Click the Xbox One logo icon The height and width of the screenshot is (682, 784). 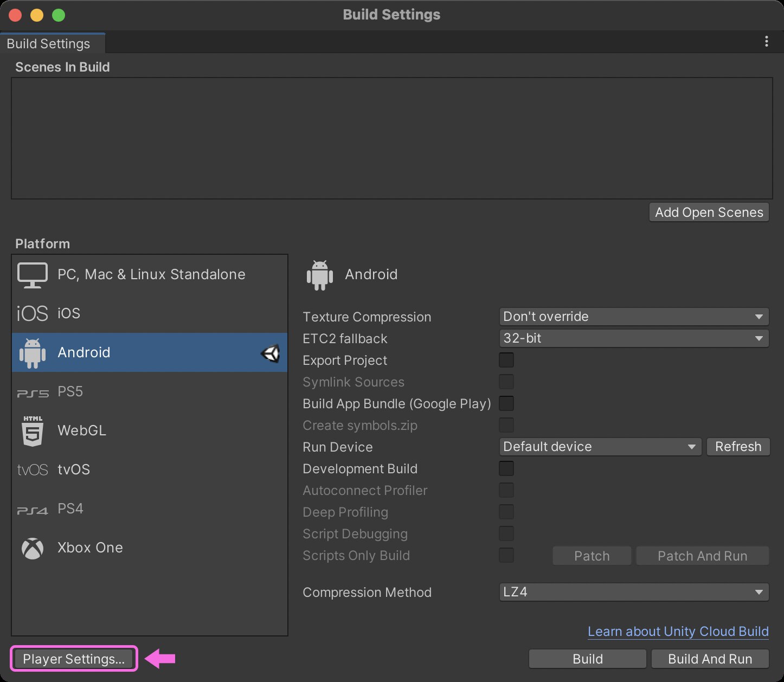[x=33, y=548]
